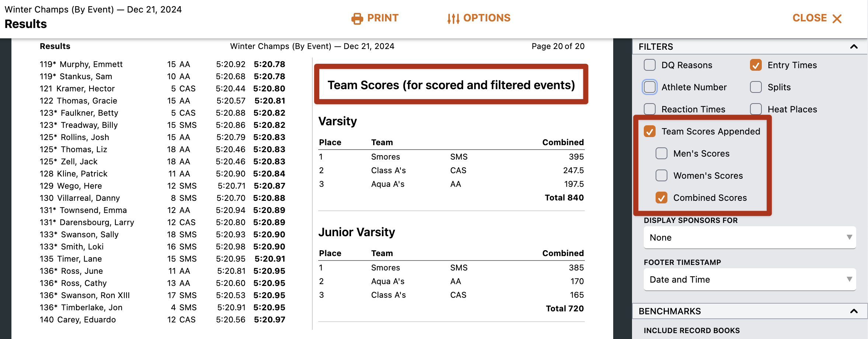The width and height of the screenshot is (868, 339).
Task: Click the printer icon
Action: (x=357, y=18)
